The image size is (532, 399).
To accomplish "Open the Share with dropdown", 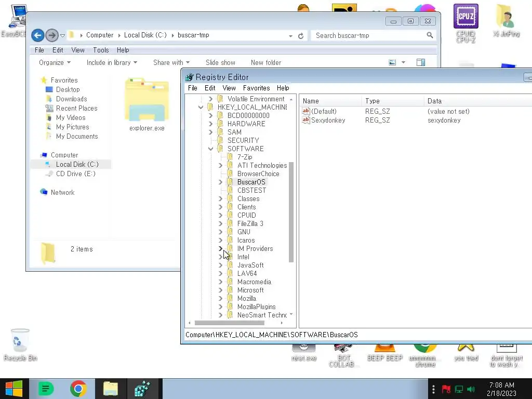I will pos(171,62).
